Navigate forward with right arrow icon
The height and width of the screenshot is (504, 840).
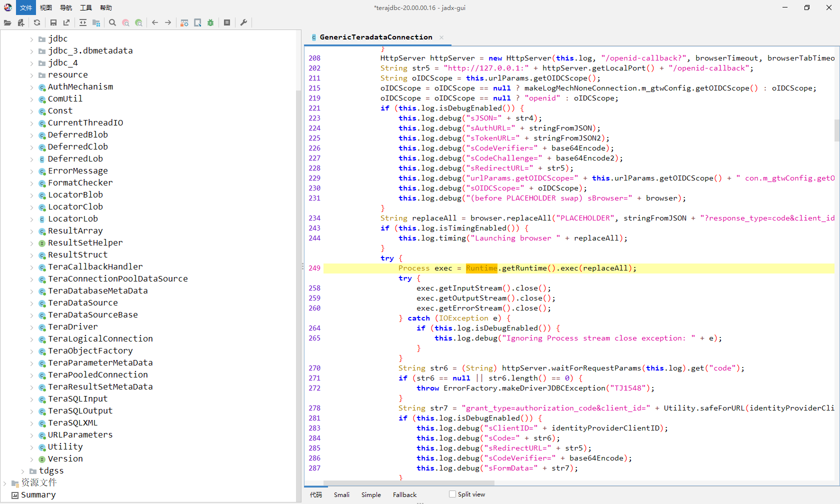click(x=168, y=22)
